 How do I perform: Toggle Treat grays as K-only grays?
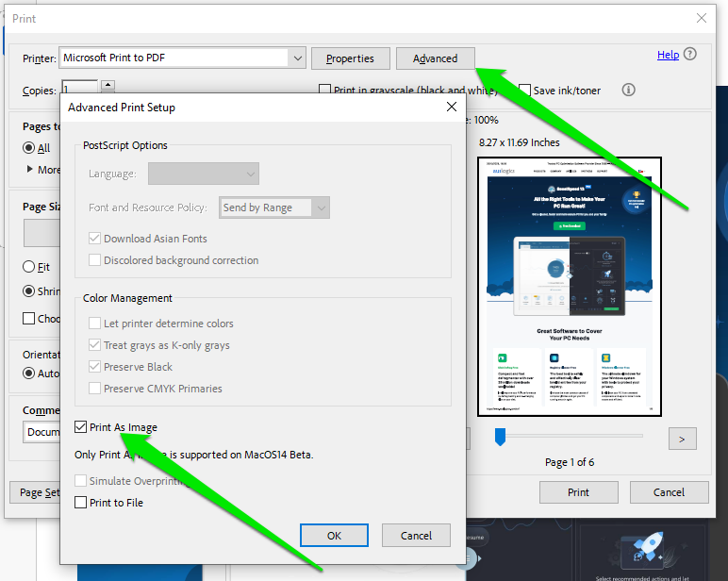click(94, 344)
